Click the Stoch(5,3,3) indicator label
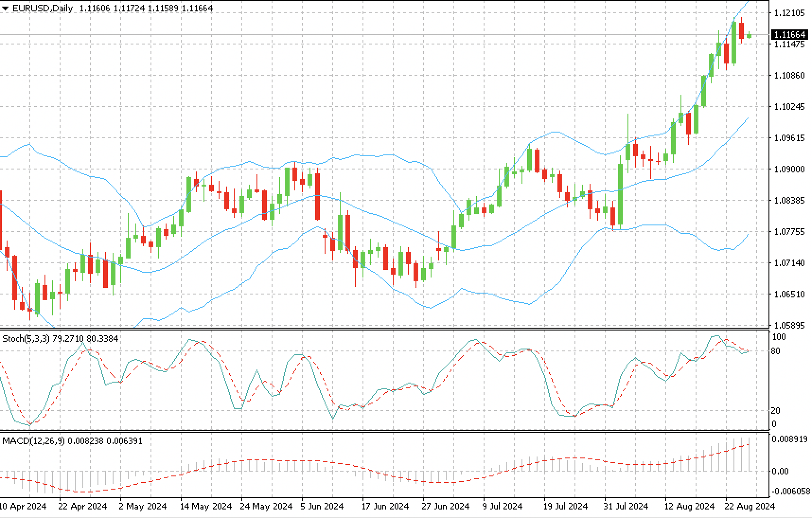 coord(60,339)
